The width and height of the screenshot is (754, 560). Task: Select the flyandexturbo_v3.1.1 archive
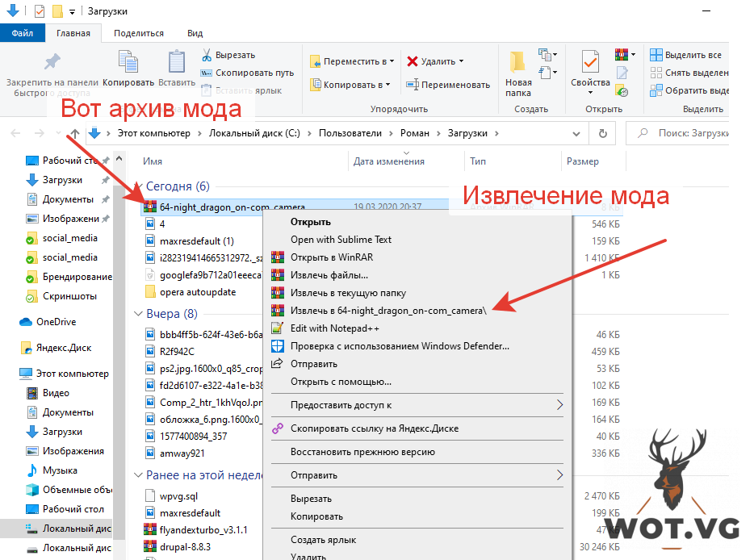point(203,529)
